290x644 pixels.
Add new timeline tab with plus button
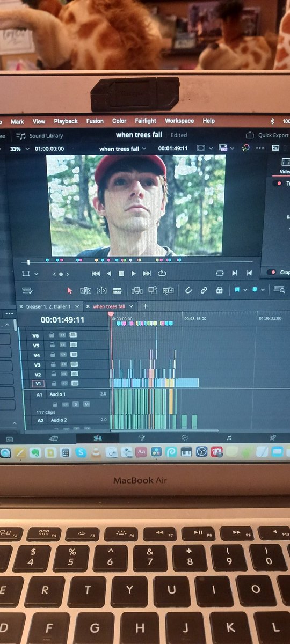[x=145, y=306]
